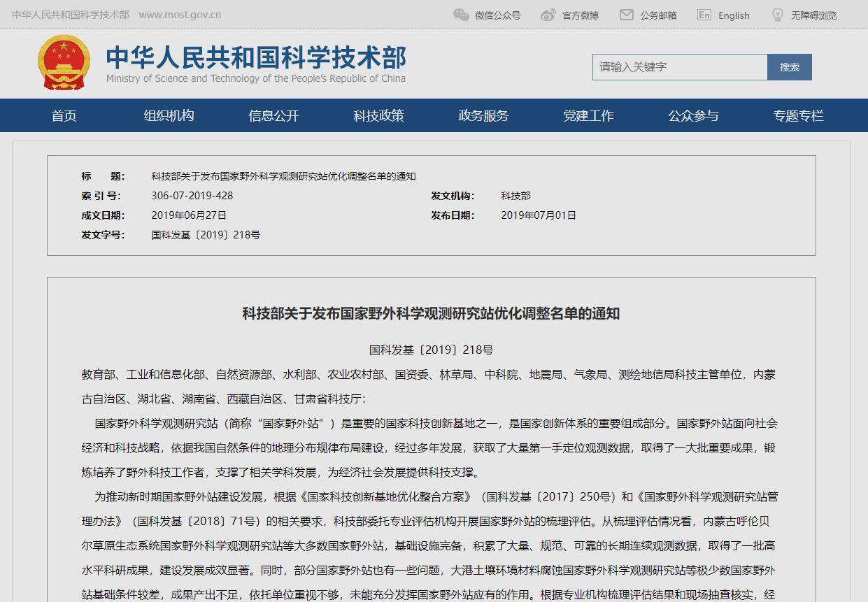868x602 pixels.
Task: Select 信息公开 in the navigation bar
Action: [273, 115]
